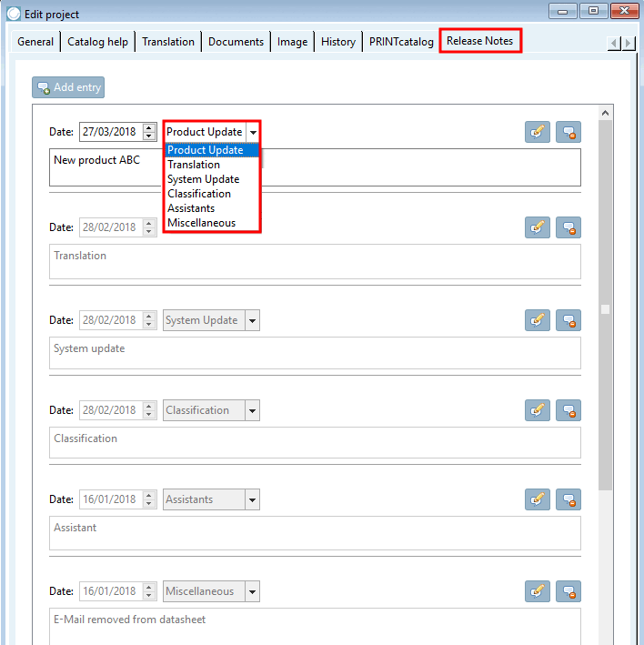Edit the Classification entry via pencil icon
Viewport: 644px width, 645px height.
pyautogui.click(x=537, y=410)
